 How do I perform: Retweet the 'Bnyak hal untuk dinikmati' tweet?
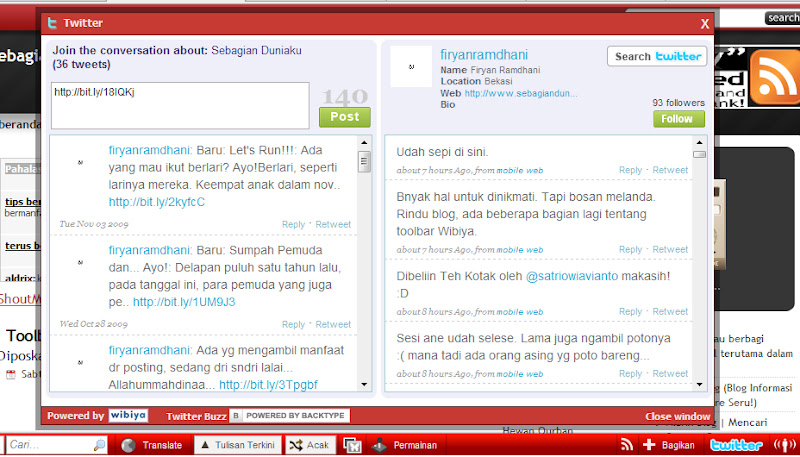[x=670, y=249]
